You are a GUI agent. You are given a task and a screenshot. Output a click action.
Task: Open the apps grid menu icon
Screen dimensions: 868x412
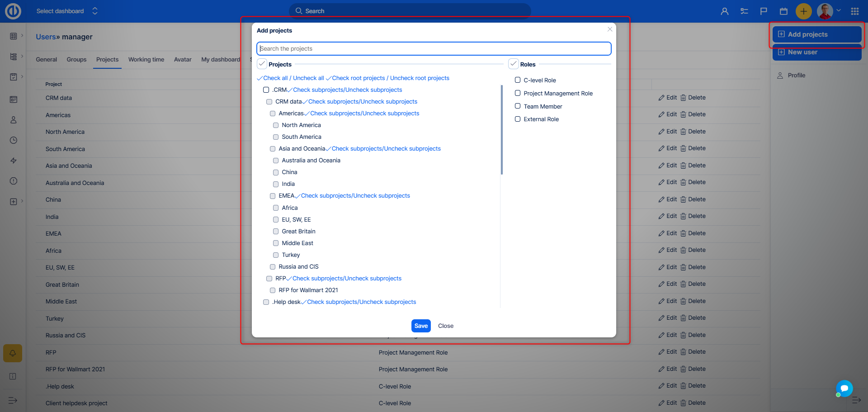[x=854, y=11]
